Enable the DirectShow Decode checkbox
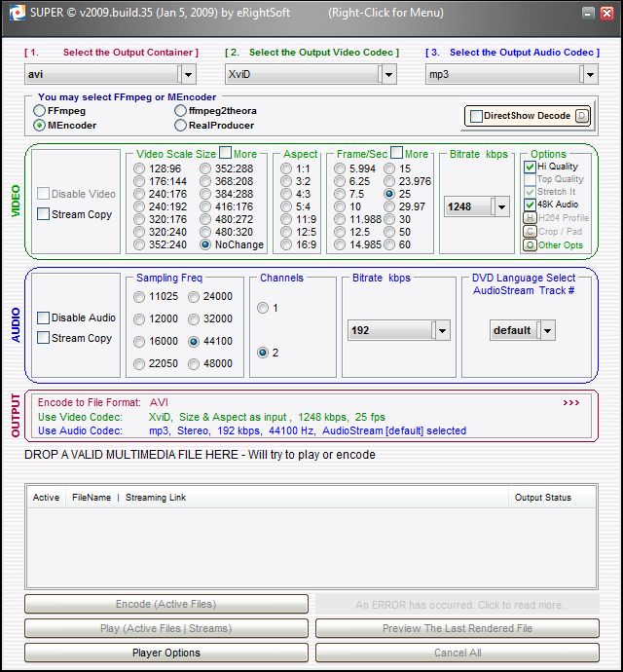 tap(476, 116)
